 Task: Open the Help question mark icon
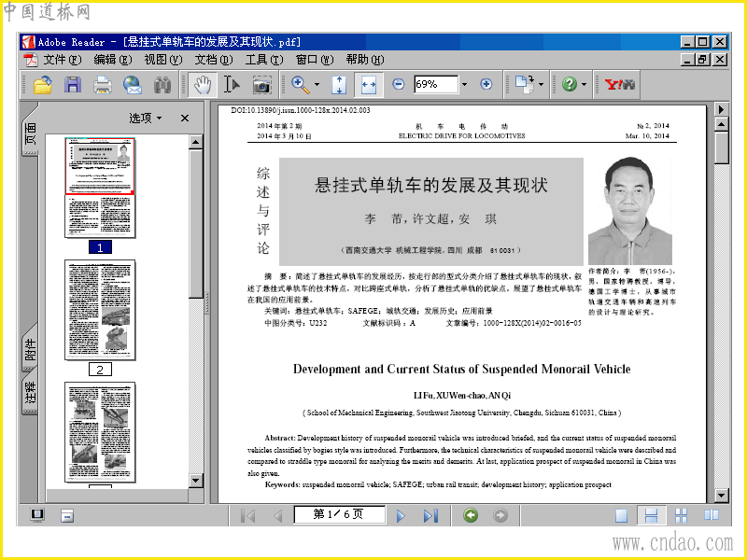pos(570,84)
